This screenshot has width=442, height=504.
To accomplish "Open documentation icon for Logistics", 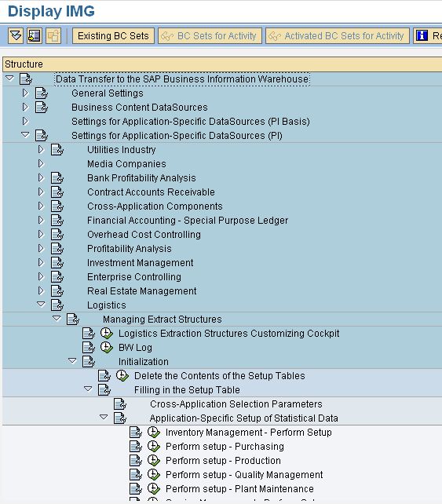I will (57, 305).
